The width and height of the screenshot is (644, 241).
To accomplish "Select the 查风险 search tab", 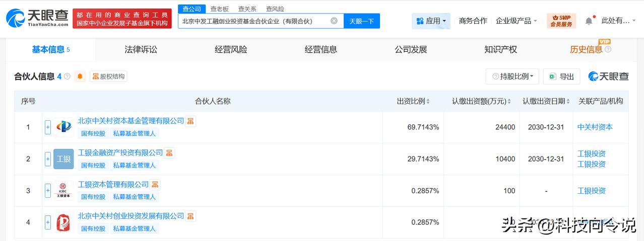I will pyautogui.click(x=275, y=9).
